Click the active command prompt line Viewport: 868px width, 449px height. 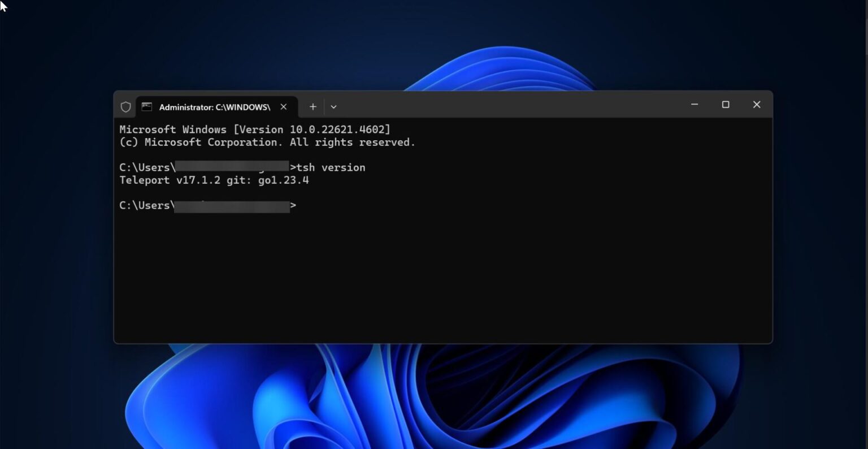(x=207, y=205)
